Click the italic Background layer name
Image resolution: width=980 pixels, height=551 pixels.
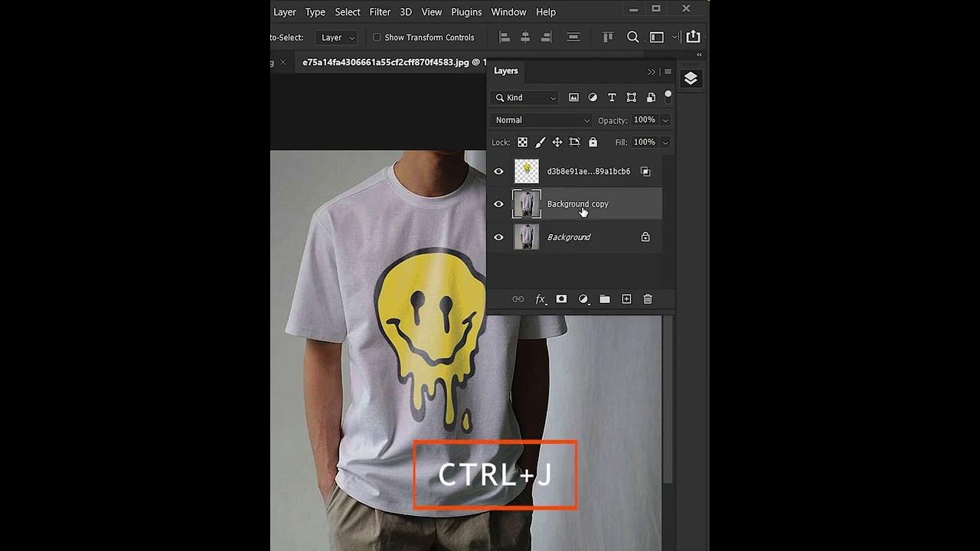569,237
